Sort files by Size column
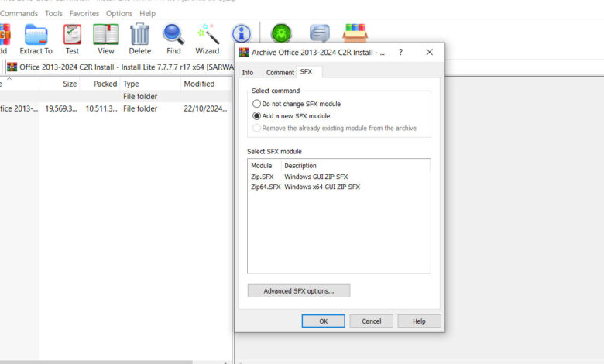 coord(60,84)
